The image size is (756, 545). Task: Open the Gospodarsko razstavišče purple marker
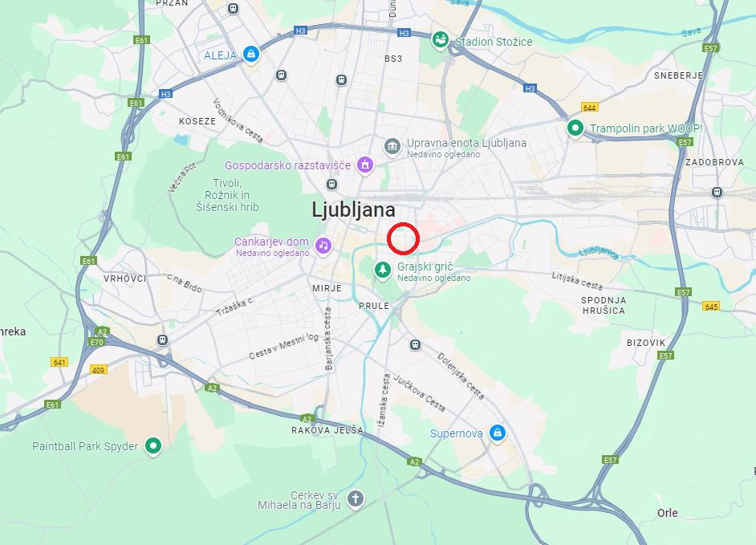365,165
